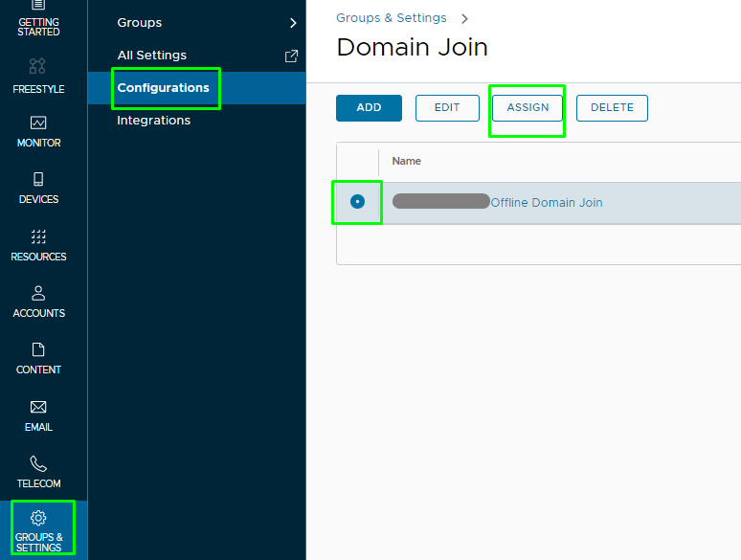The image size is (741, 560).
Task: Open Getting Started in sidebar
Action: (x=38, y=19)
